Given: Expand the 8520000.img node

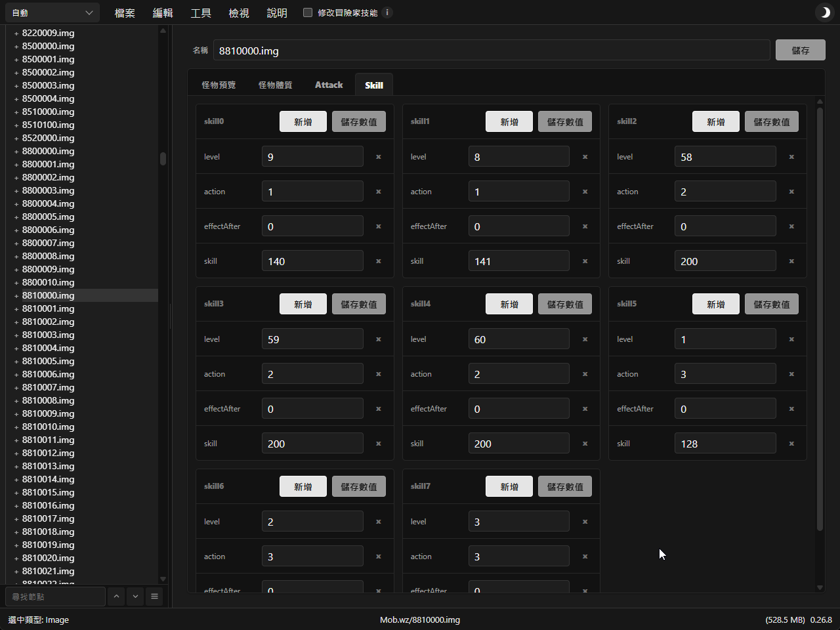Looking at the screenshot, I should click(x=16, y=138).
